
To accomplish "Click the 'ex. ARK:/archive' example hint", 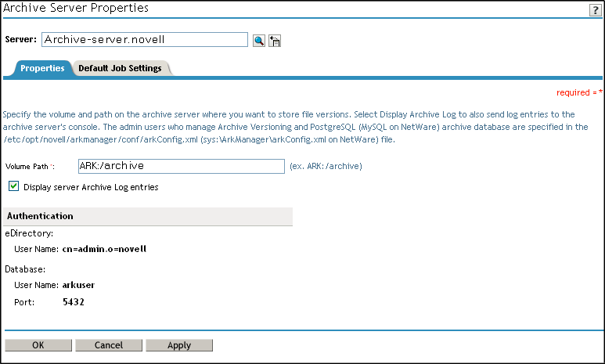I will (x=326, y=166).
